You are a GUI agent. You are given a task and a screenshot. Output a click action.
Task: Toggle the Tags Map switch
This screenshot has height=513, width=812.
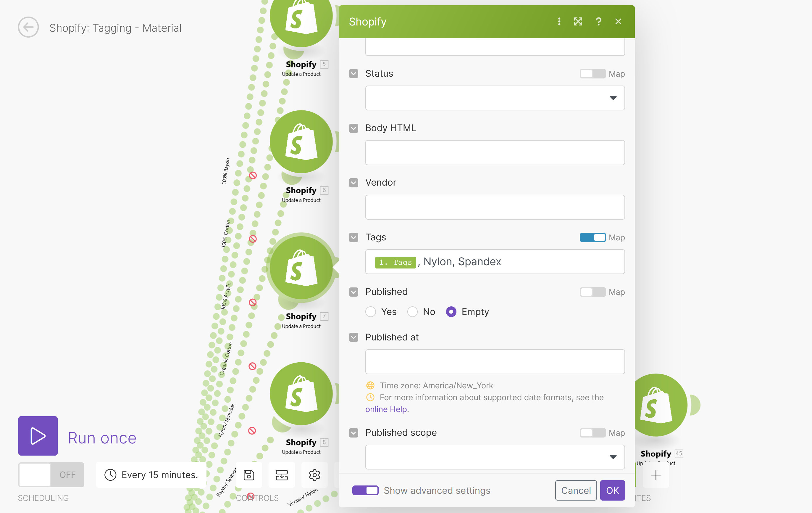(x=593, y=238)
